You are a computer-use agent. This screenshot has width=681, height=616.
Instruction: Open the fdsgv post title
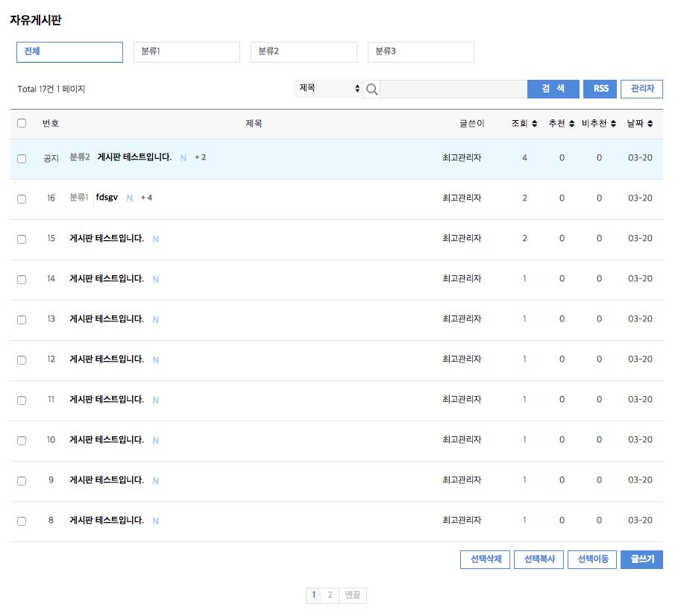coord(107,198)
